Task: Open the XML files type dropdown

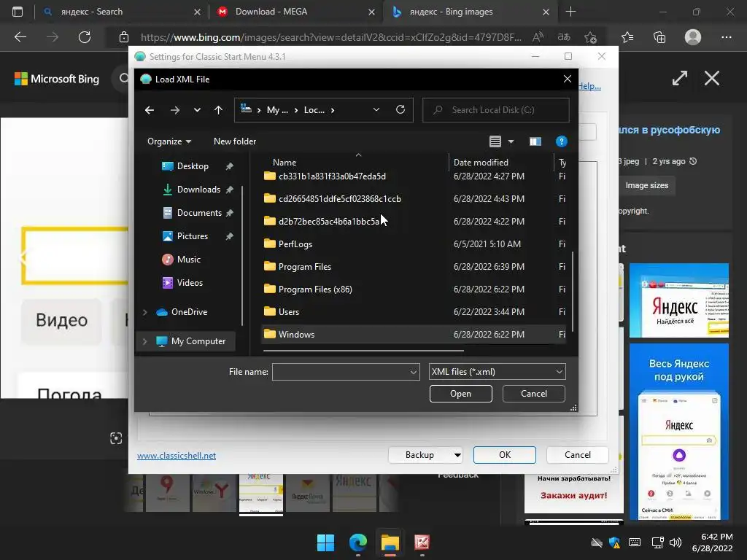Action: coord(497,372)
